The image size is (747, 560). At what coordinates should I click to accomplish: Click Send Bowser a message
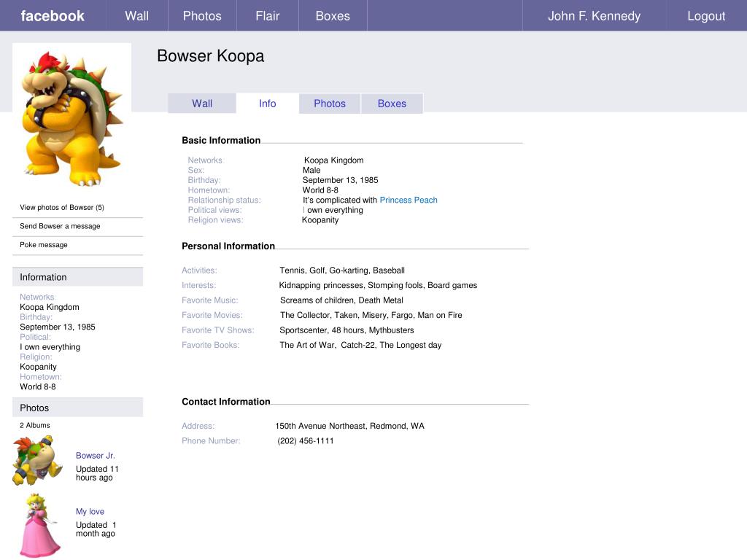pos(60,226)
